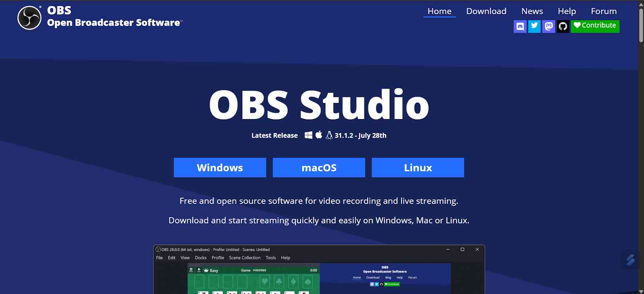This screenshot has height=294, width=644.
Task: Click the OBS logo icon
Action: point(29,18)
